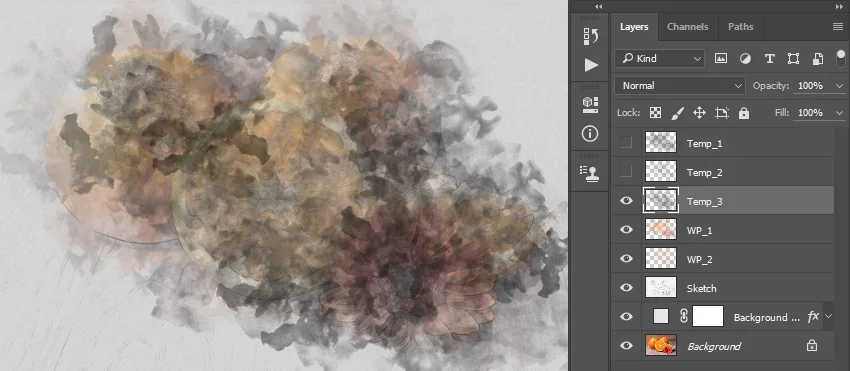
Task: Filter layers by smart objects icon
Action: pyautogui.click(x=818, y=59)
